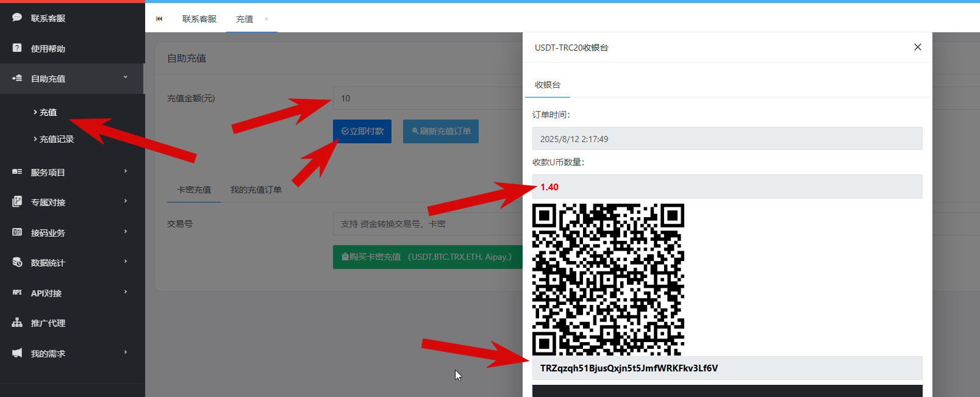Click the question mark icon beside 使用帮助

tap(17, 48)
